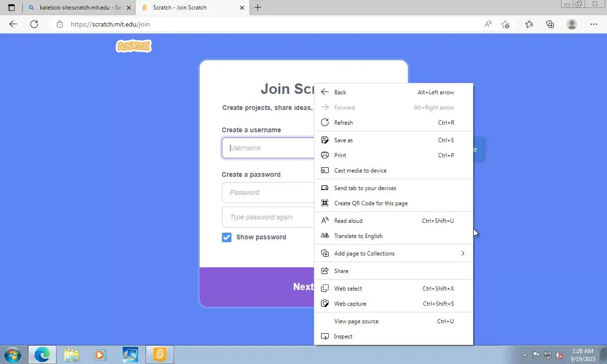
Task: Click the purple Next button
Action: tap(257, 287)
